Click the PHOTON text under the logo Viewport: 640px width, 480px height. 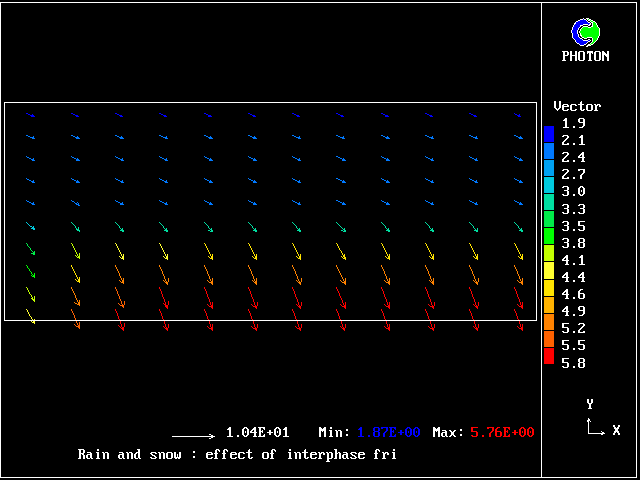(x=585, y=56)
